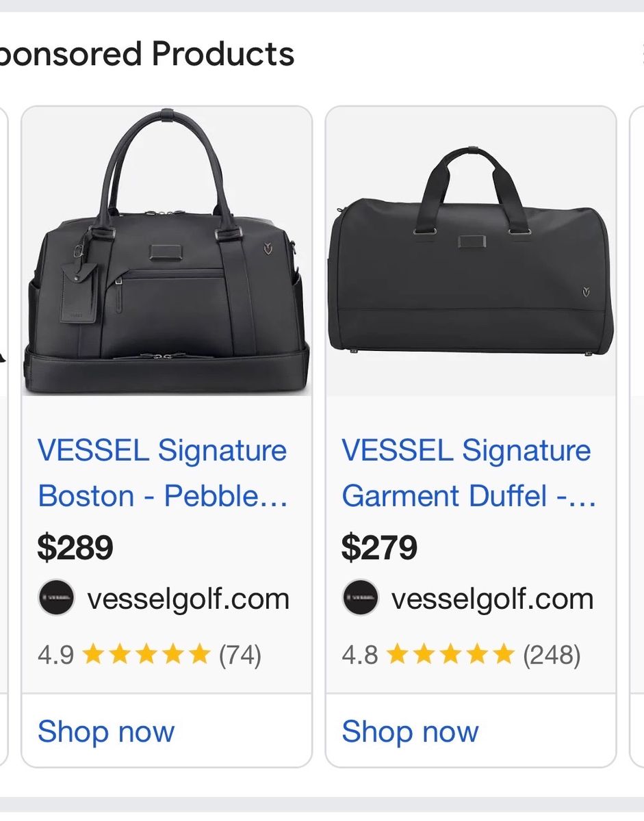Click the VESSEL Signature Garment Duffel title
644x821 pixels.
click(469, 473)
